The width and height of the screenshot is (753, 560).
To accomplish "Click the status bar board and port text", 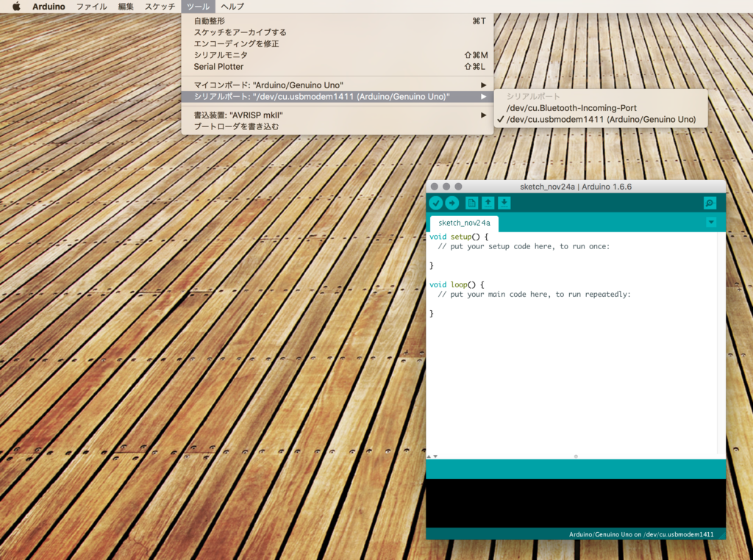I will 641,534.
